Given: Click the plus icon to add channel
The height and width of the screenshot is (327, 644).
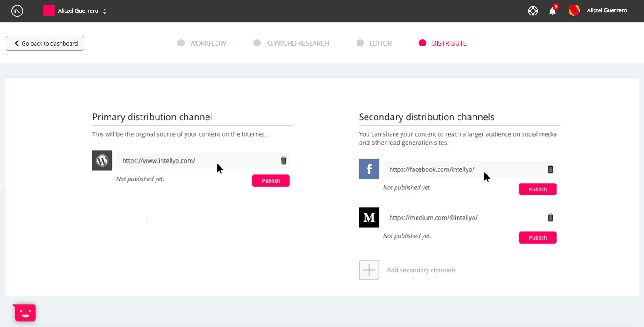Looking at the screenshot, I should click(x=369, y=270).
